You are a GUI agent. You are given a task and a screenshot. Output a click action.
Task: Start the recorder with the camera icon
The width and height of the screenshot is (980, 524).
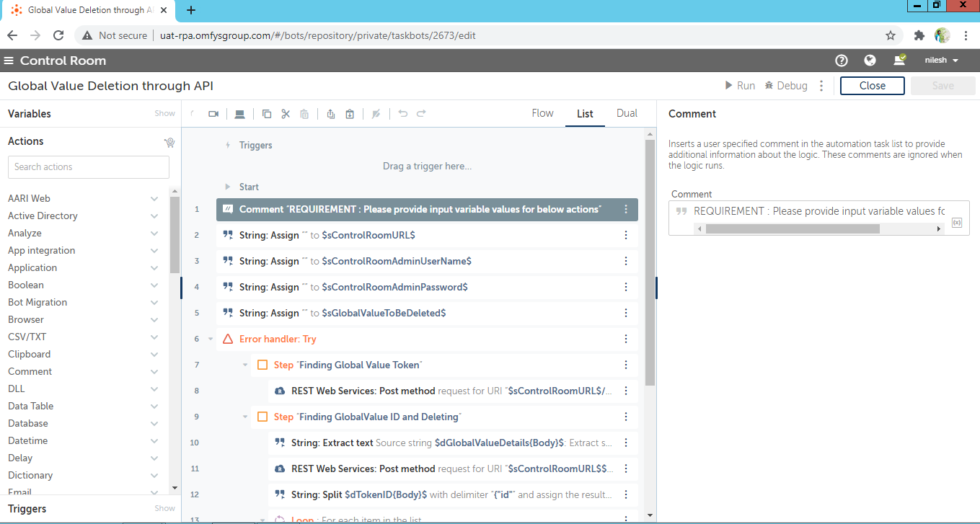[213, 114]
